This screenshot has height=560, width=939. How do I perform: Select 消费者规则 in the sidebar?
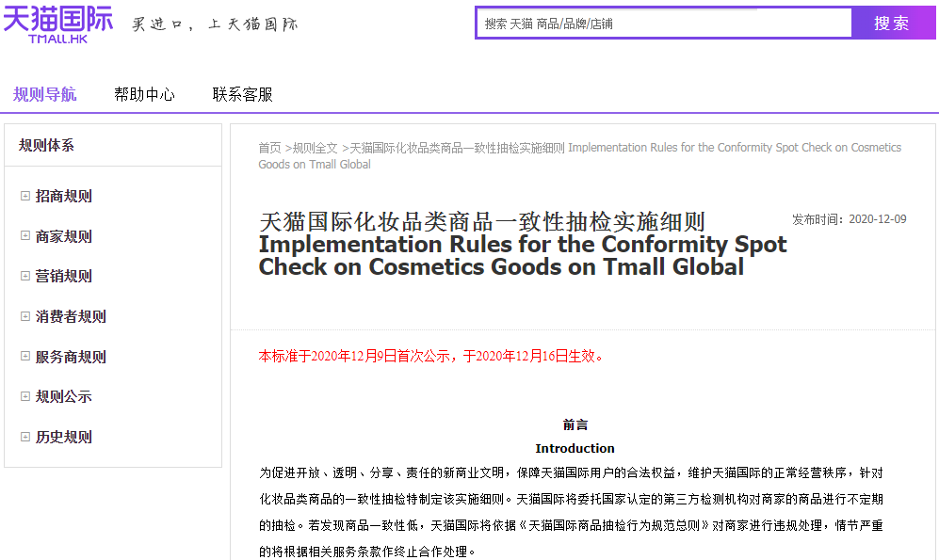71,316
